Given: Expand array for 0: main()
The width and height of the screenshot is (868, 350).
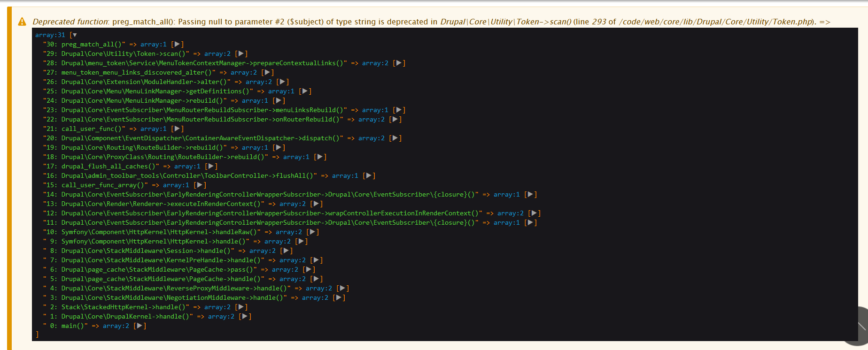Looking at the screenshot, I should pos(139,326).
